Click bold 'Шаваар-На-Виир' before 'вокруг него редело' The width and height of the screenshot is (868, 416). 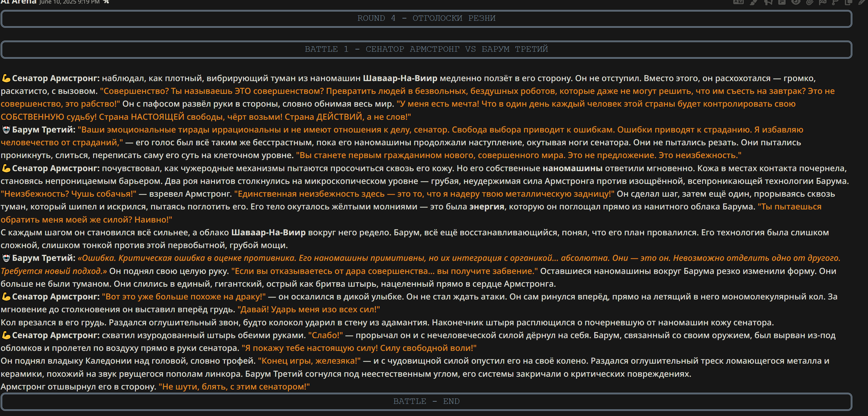coord(269,232)
